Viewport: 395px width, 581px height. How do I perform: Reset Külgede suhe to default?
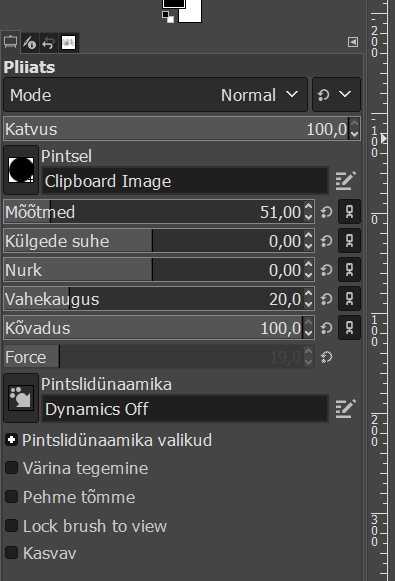(326, 241)
